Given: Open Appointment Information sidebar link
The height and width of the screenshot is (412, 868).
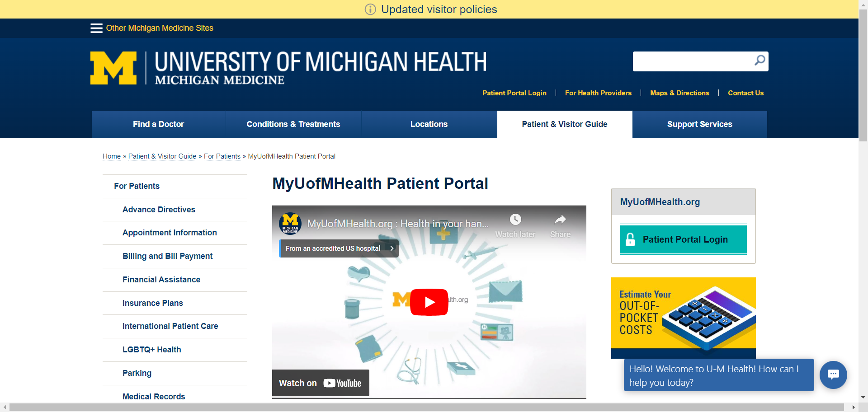Looking at the screenshot, I should (x=170, y=233).
